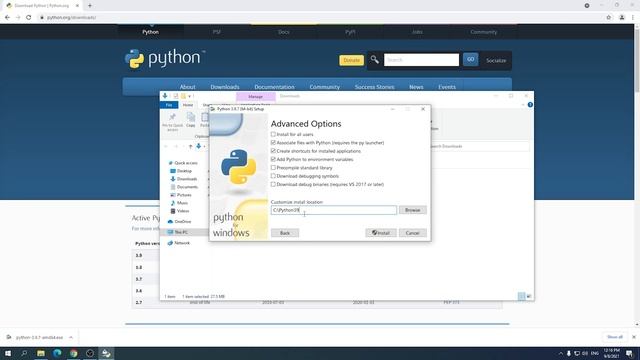Screen dimensions: 640x360
Task: Expand download item options chevron
Action: (71, 338)
